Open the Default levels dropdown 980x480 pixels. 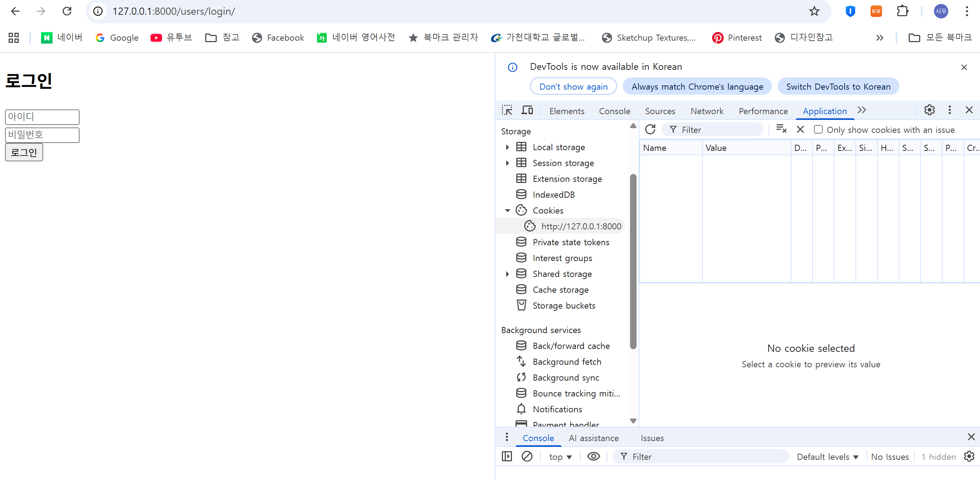827,457
